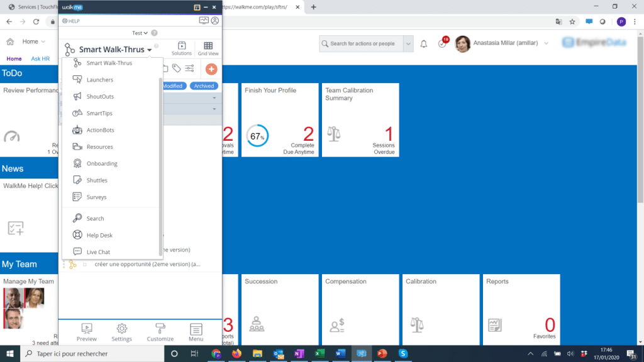Click the Succession org chart icon
Screen dimensions: 644x362
(257, 324)
